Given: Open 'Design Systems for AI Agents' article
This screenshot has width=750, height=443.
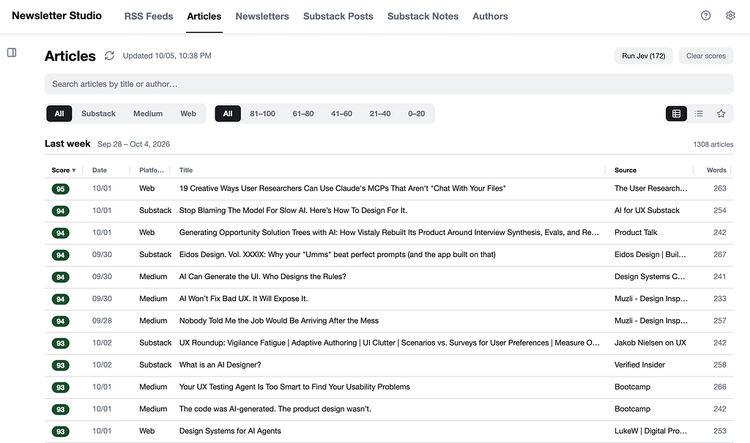Looking at the screenshot, I should click(x=230, y=431).
